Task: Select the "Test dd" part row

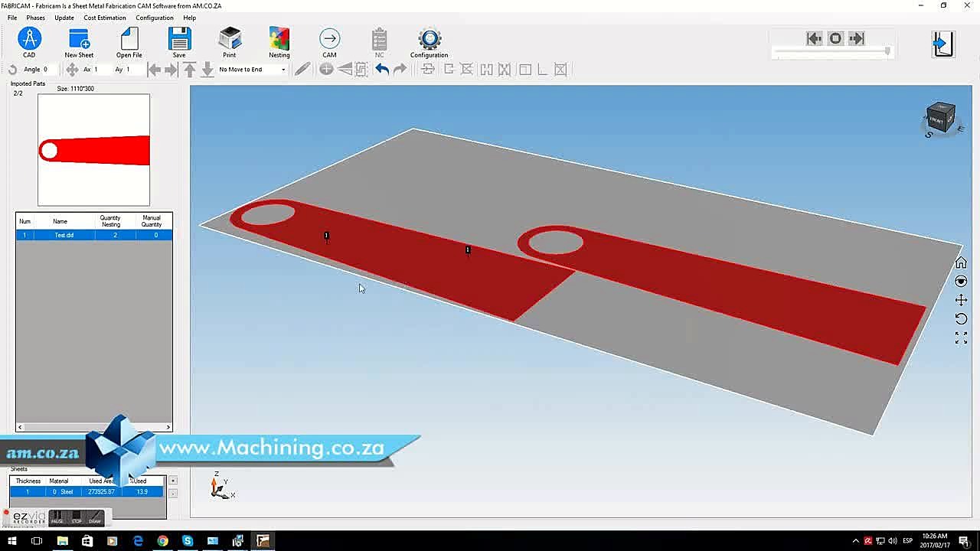Action: coord(94,235)
